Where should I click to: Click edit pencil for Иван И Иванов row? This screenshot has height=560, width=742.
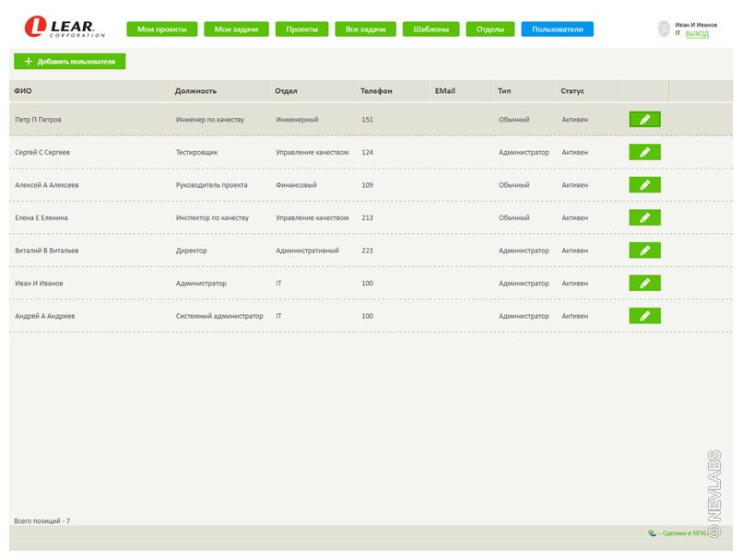coord(644,283)
